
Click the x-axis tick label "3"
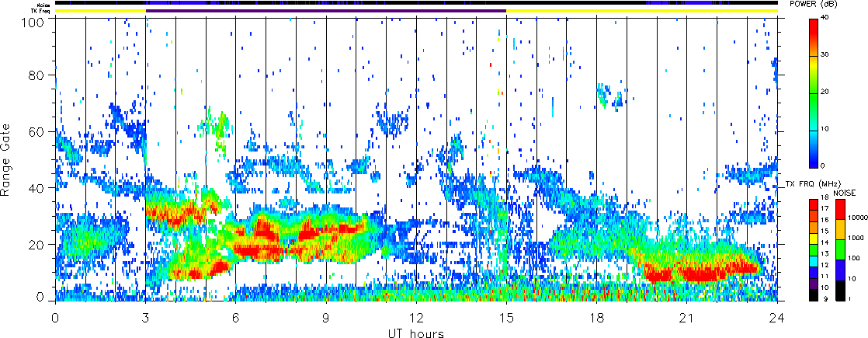tap(146, 319)
